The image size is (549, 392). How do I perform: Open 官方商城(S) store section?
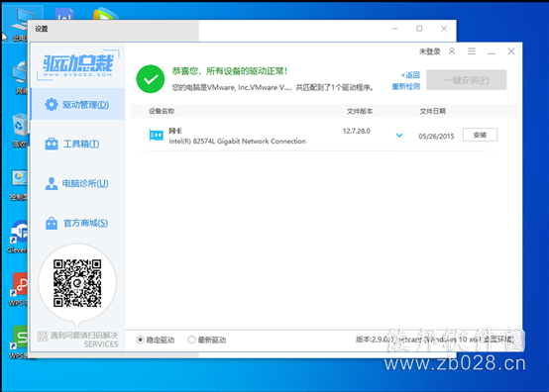77,223
